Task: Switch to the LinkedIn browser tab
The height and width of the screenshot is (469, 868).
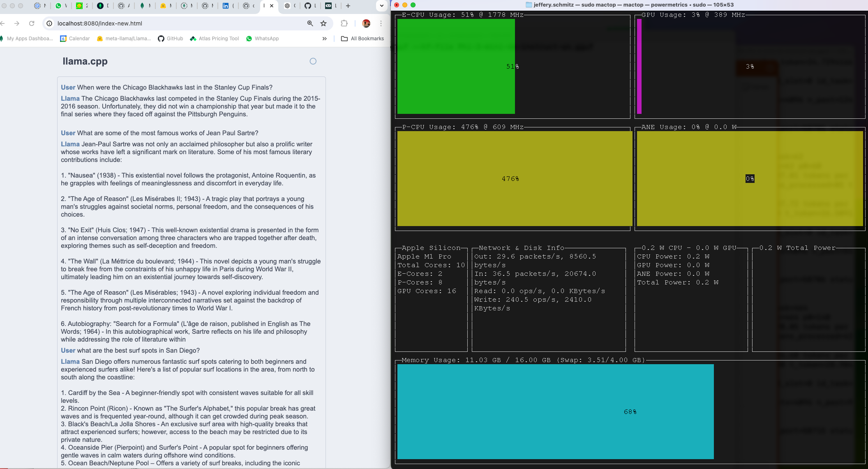Action: tap(226, 6)
